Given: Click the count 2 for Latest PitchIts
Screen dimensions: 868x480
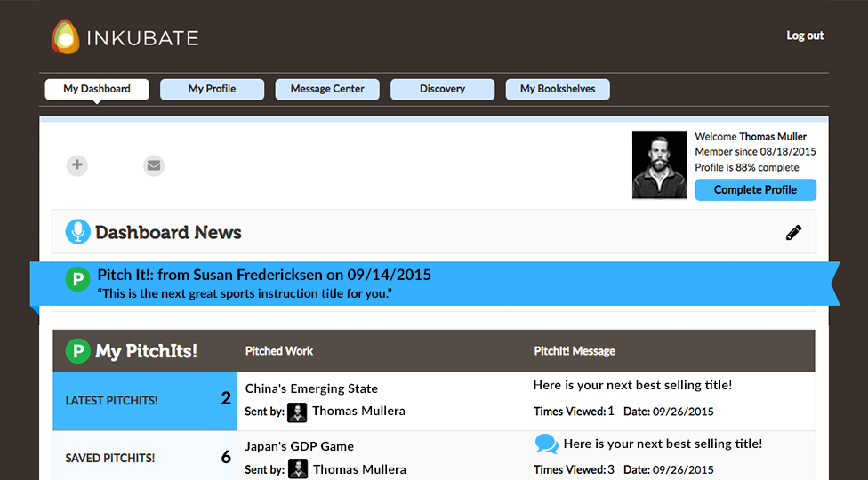Looking at the screenshot, I should pos(226,399).
